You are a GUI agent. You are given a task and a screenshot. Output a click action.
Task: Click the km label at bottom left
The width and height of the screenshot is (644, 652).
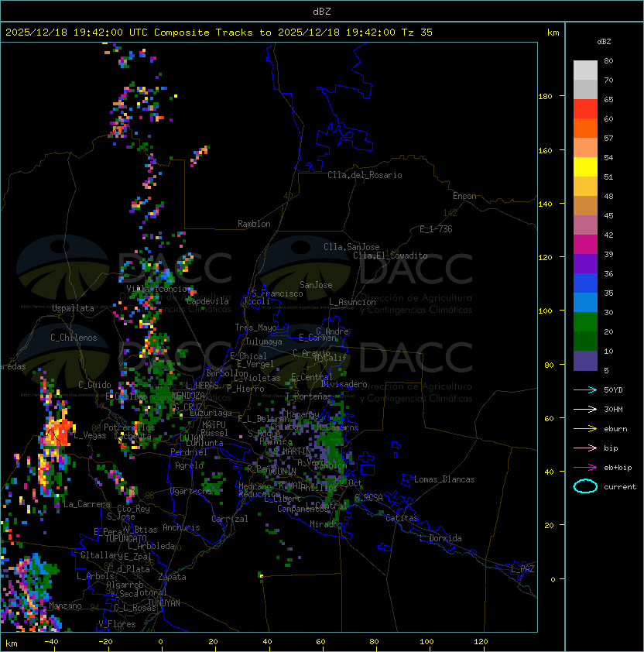coord(12,643)
